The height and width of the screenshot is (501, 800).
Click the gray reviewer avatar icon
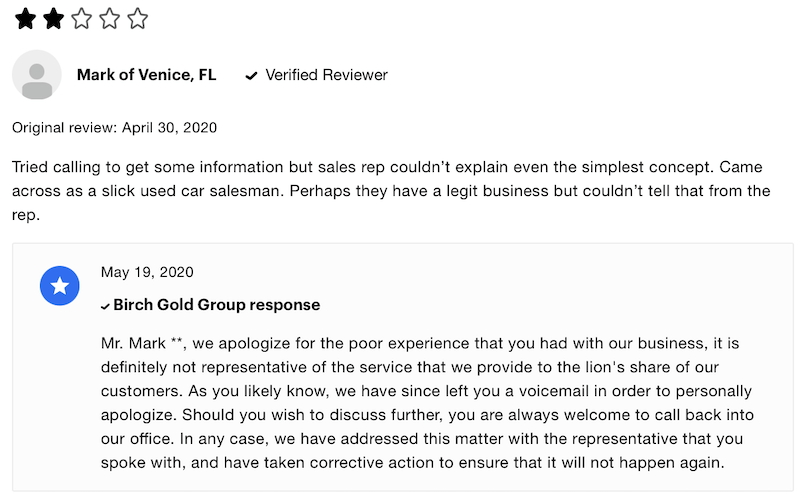point(37,75)
